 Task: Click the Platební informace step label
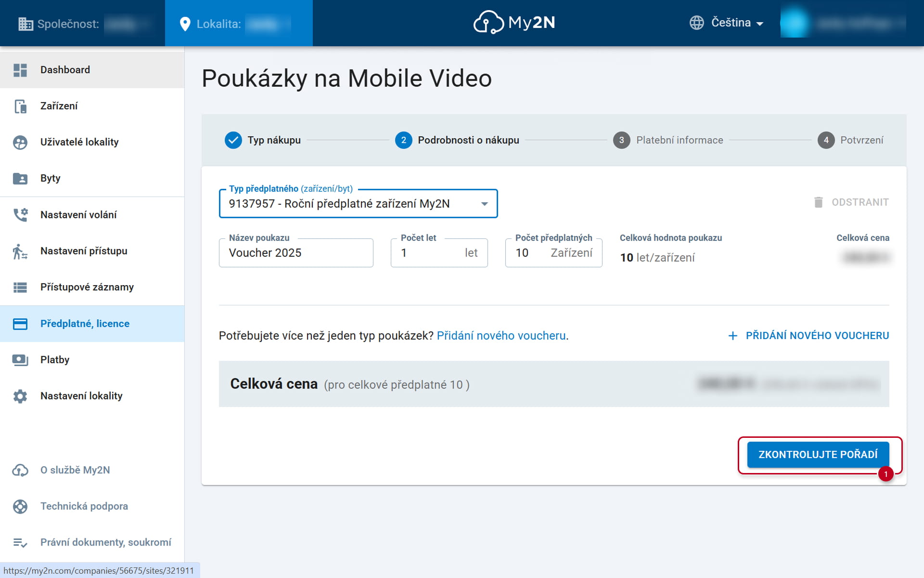coord(680,140)
